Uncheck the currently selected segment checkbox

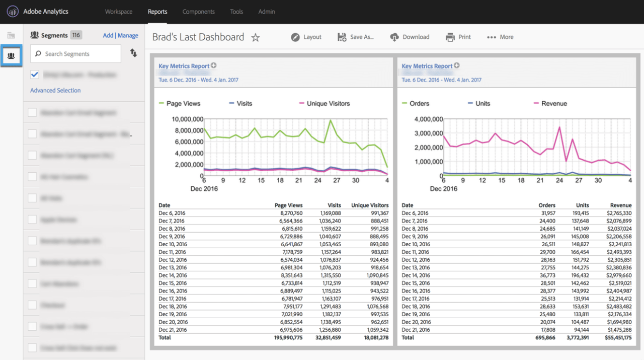pyautogui.click(x=35, y=74)
